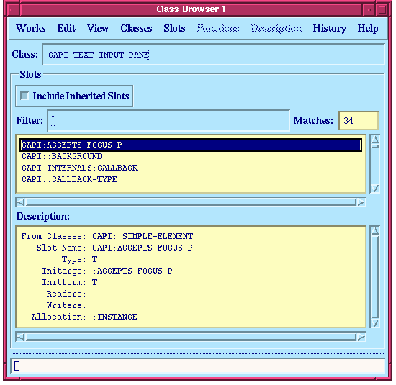The image size is (396, 385).
Task: Click the :ACCEPTS-FOCUS-P initargs value
Action: (132, 271)
